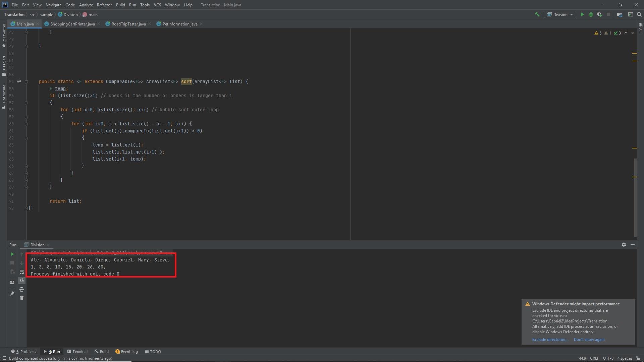644x362 pixels.
Task: Collapse the sort method fold at line 54
Action: point(26,81)
